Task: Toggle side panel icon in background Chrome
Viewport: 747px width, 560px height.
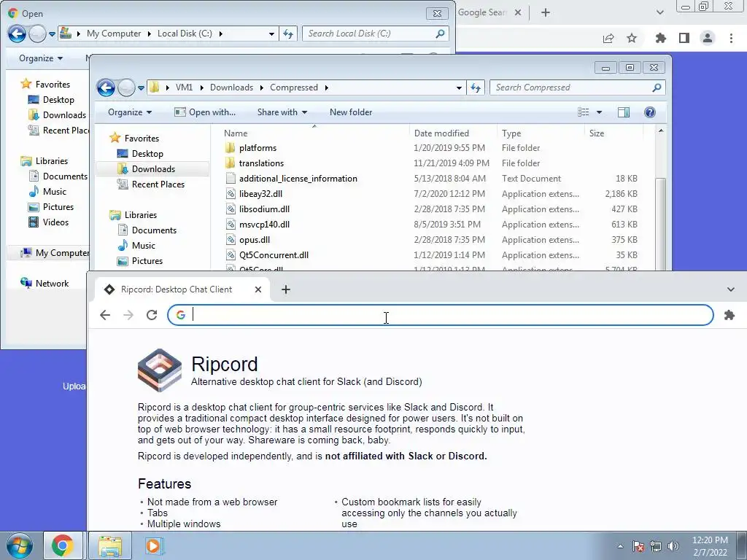Action: point(684,38)
